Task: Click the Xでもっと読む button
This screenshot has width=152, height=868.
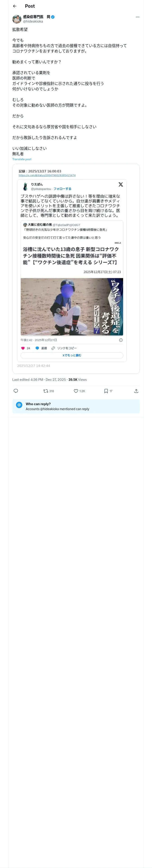Action: click(72, 355)
